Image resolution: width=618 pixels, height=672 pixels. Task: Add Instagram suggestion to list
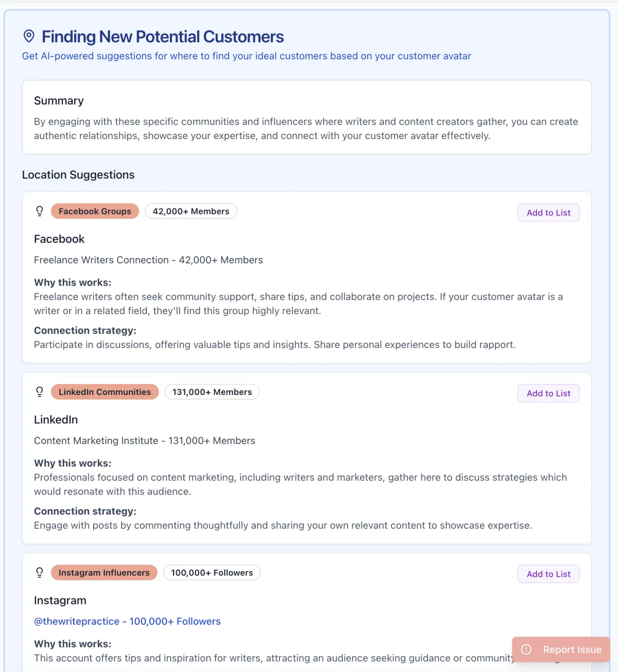548,574
